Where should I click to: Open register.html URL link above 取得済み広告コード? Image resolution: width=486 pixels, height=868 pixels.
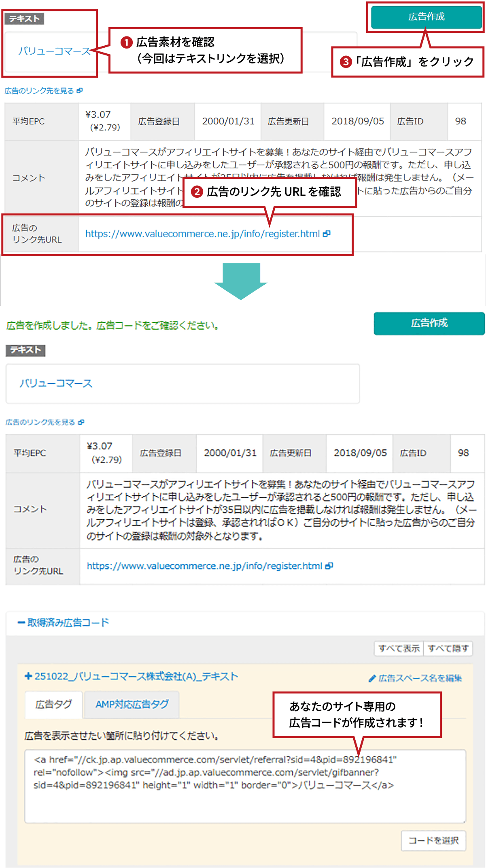coord(204,566)
